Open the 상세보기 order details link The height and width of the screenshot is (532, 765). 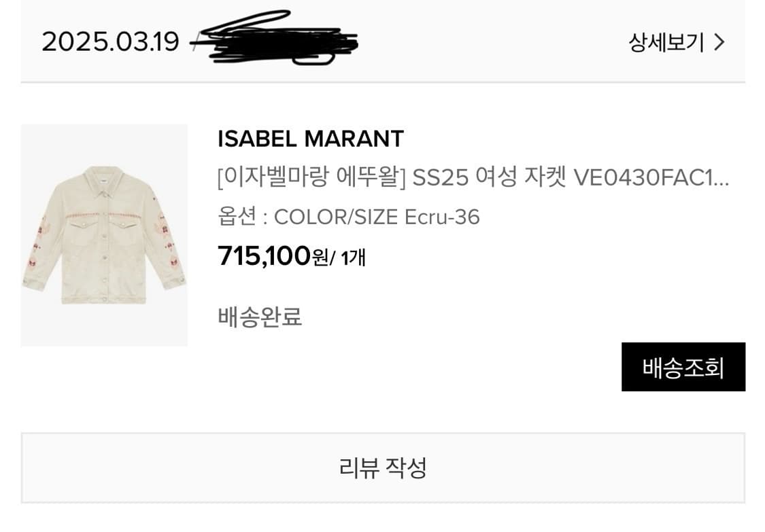tap(666, 43)
